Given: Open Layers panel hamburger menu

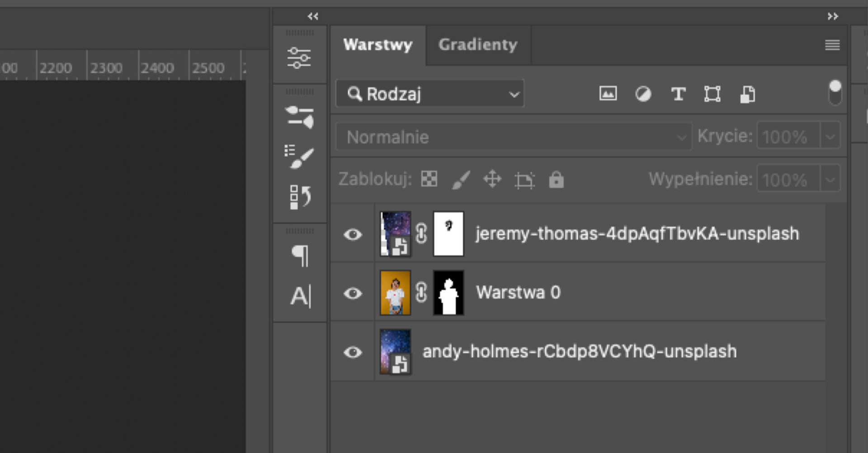Looking at the screenshot, I should coord(832,45).
